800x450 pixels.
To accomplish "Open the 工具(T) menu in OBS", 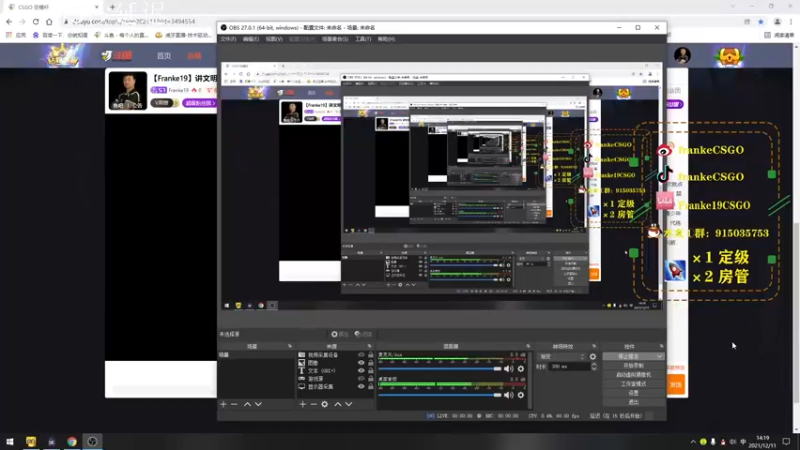I will click(x=363, y=39).
